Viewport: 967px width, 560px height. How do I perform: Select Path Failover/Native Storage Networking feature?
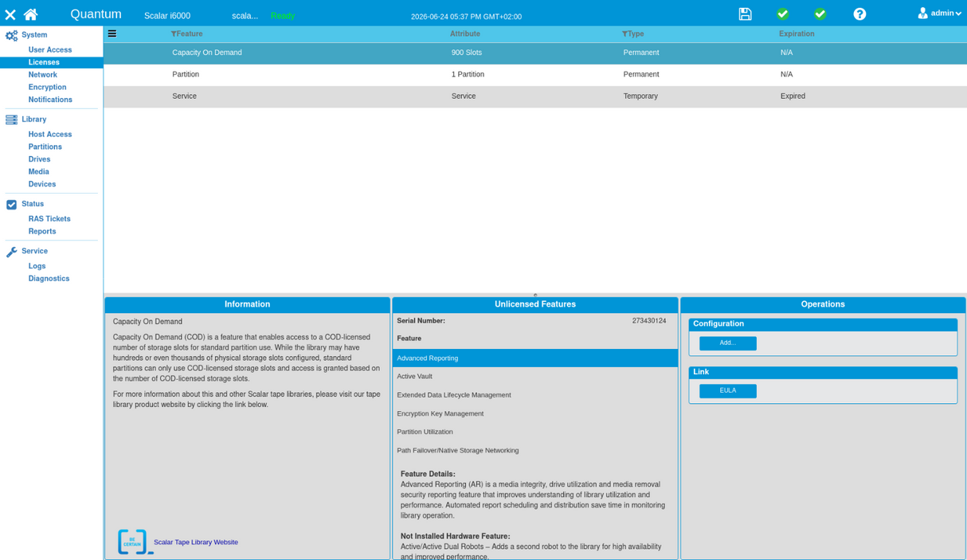[535, 451]
